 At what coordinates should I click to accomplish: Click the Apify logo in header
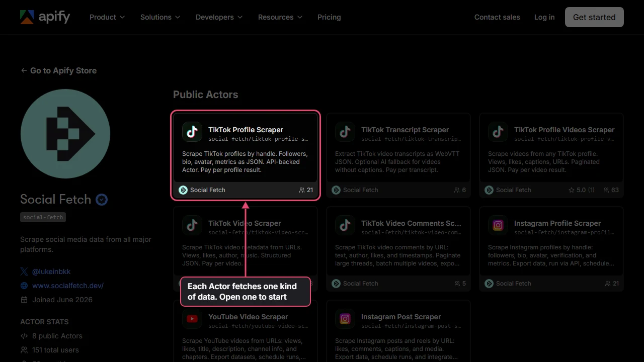pyautogui.click(x=45, y=17)
